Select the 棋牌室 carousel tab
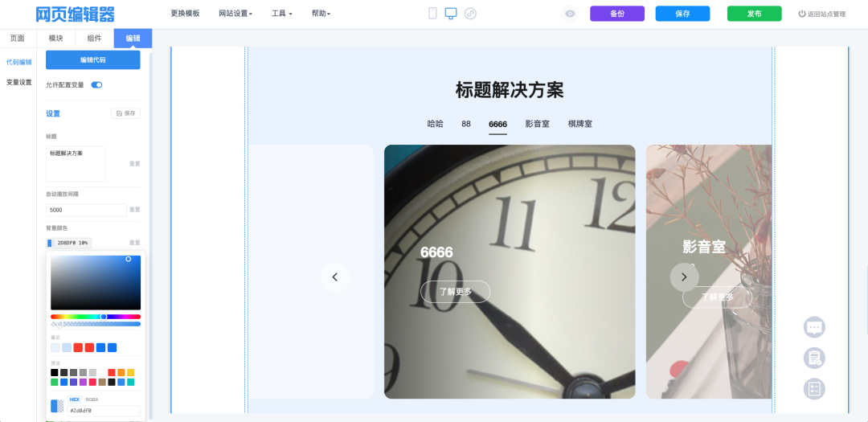The height and width of the screenshot is (422, 868). click(580, 124)
